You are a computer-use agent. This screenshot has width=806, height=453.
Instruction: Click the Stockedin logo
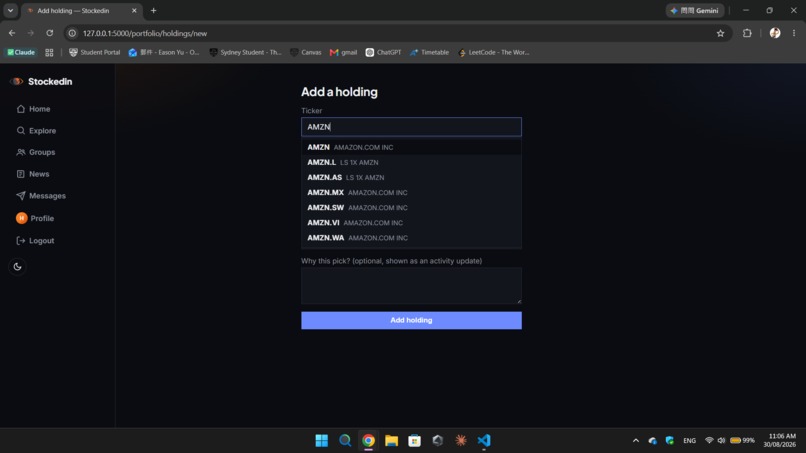[x=41, y=82]
